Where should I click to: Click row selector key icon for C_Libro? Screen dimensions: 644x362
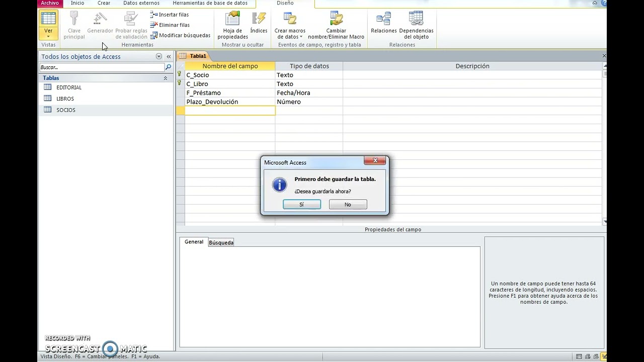pyautogui.click(x=180, y=83)
